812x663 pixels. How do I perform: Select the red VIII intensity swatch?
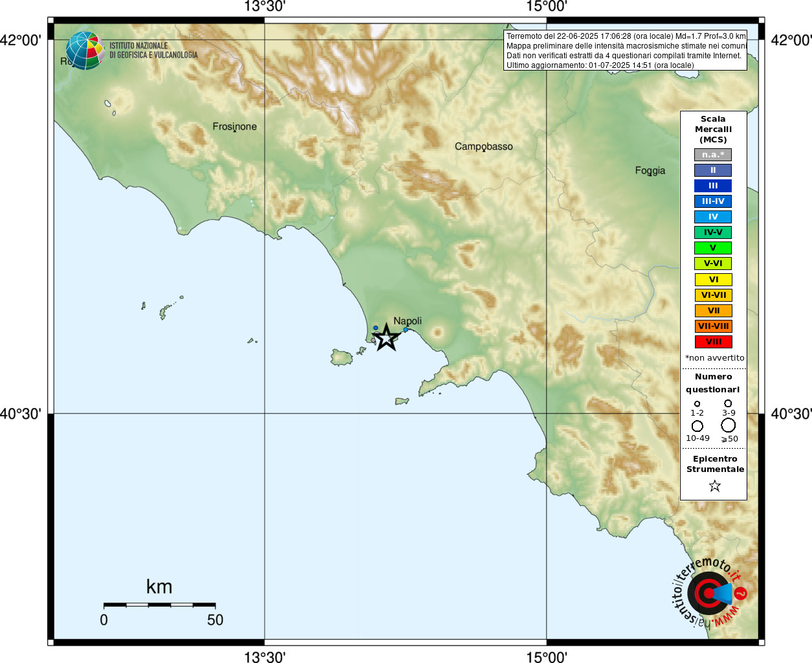click(x=713, y=342)
